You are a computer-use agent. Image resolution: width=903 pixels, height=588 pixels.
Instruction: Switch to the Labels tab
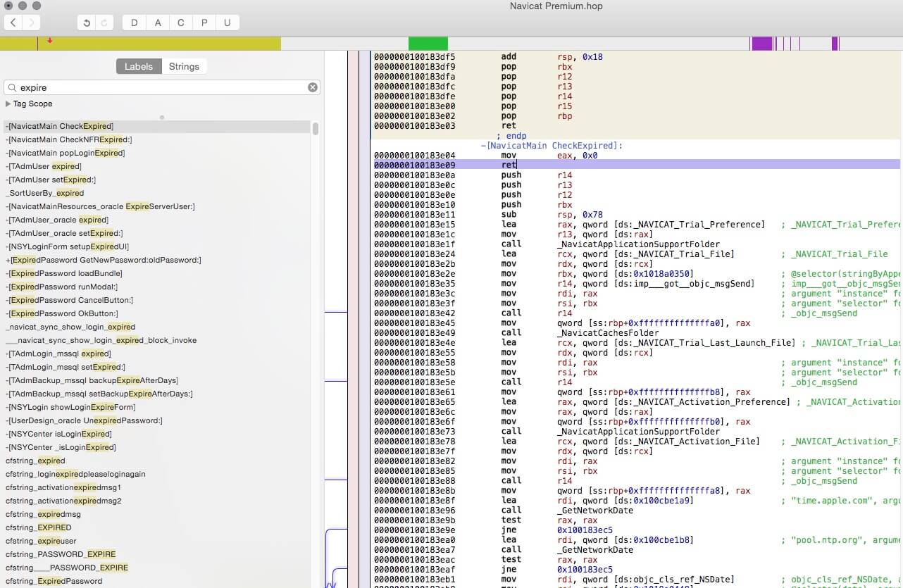[139, 66]
